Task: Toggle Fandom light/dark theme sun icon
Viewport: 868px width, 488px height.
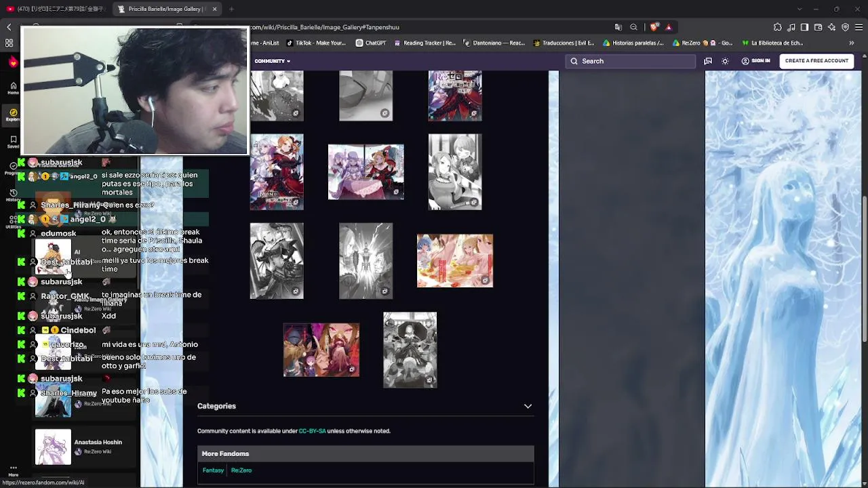Action: pos(725,61)
